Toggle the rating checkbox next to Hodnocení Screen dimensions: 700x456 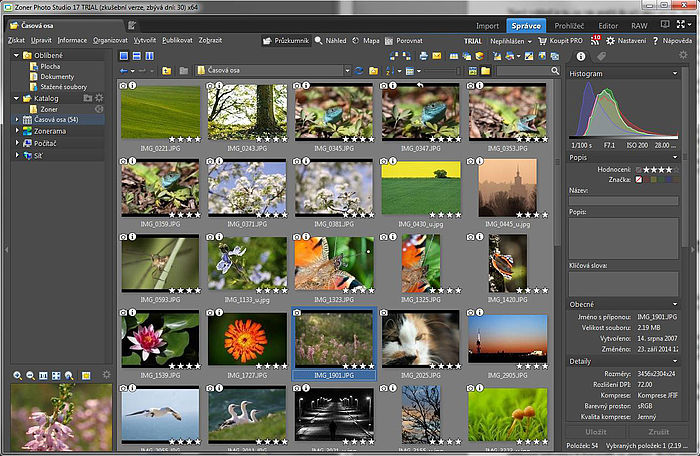coord(640,170)
